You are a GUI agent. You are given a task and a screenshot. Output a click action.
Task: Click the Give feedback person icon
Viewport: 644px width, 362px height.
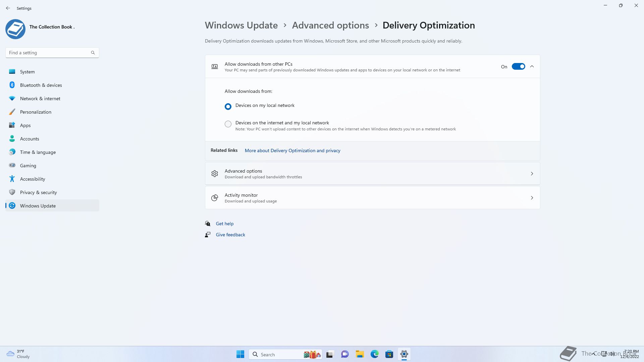(x=208, y=235)
